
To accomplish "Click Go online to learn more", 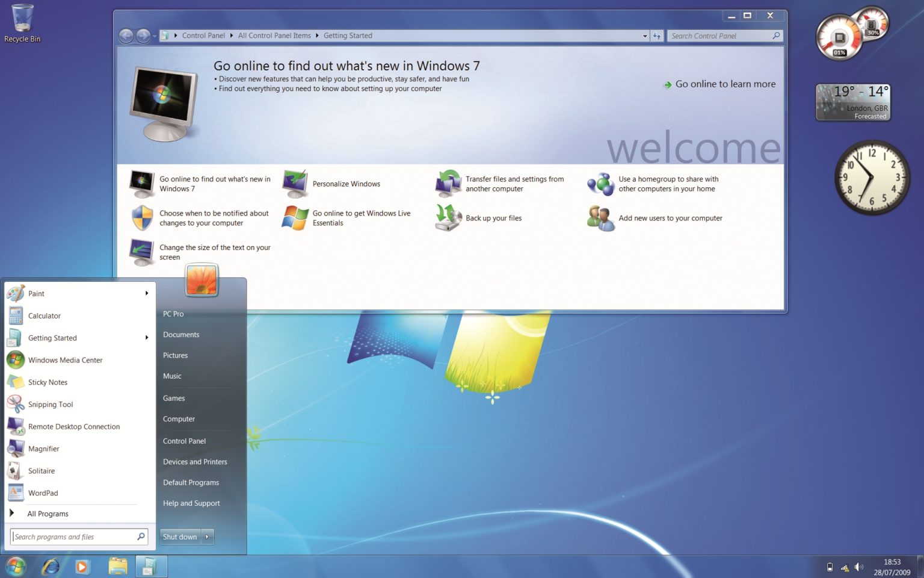I will tap(725, 84).
